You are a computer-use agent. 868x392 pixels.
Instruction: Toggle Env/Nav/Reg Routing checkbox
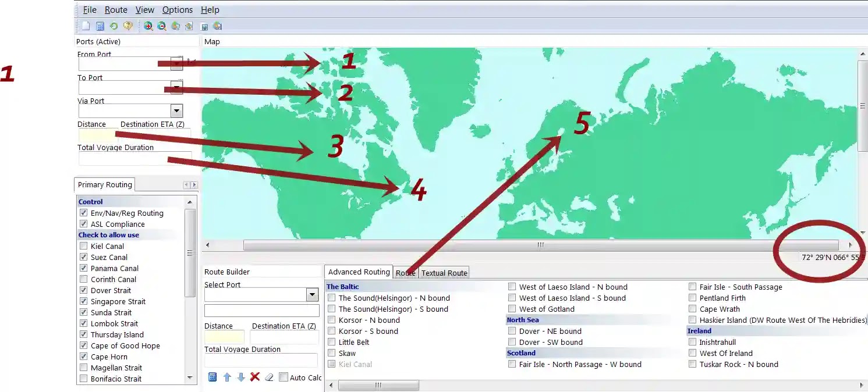point(83,213)
